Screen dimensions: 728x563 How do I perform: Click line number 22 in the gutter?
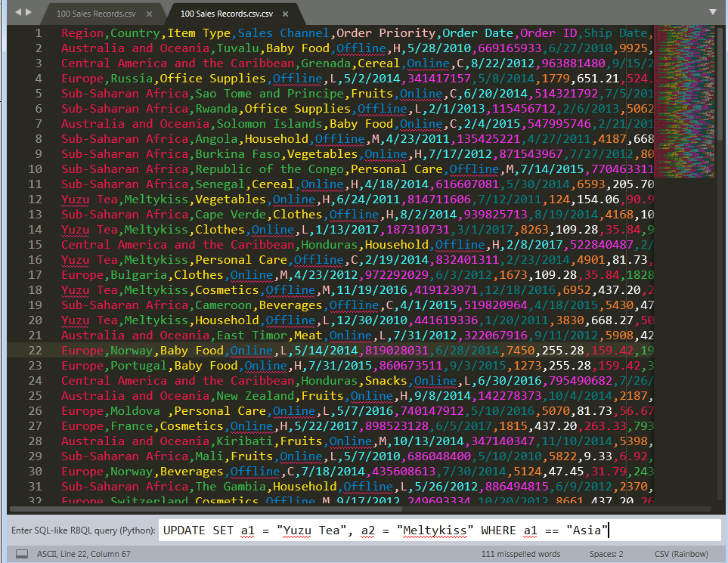(x=35, y=350)
